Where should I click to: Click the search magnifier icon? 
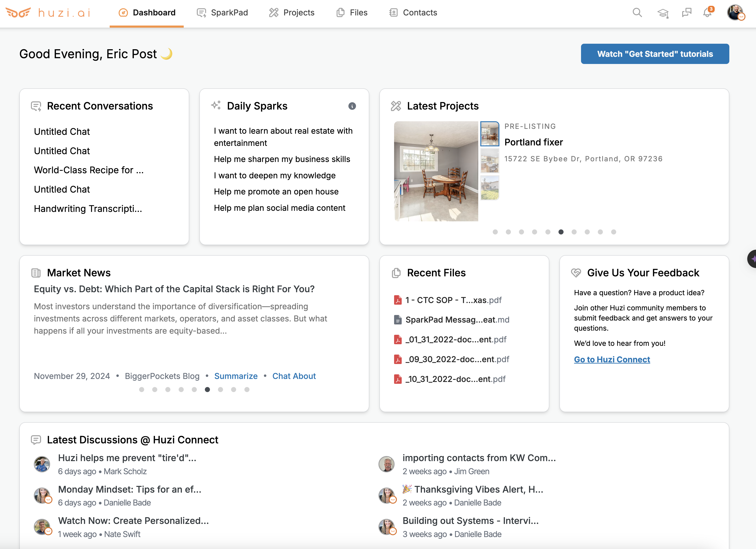pos(637,13)
